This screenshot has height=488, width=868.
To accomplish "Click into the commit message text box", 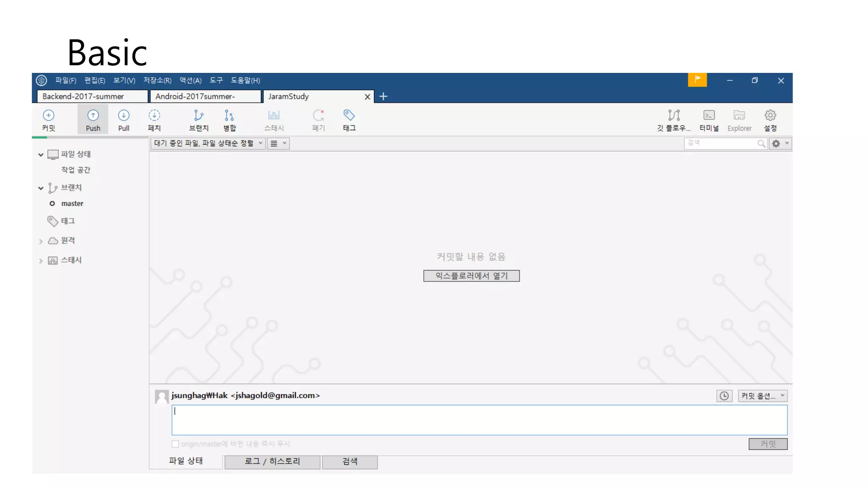I will click(479, 420).
